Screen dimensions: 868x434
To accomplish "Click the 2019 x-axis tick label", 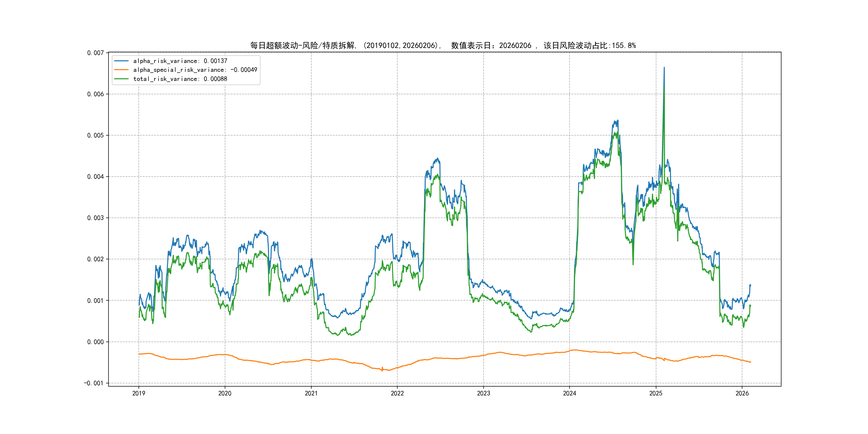I will 139,393.
